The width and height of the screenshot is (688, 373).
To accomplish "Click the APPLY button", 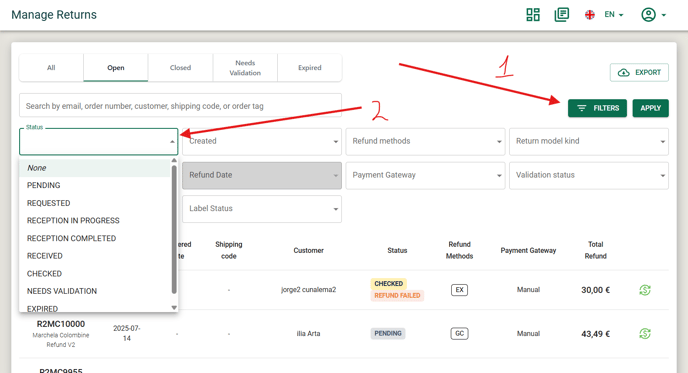I will pyautogui.click(x=650, y=108).
